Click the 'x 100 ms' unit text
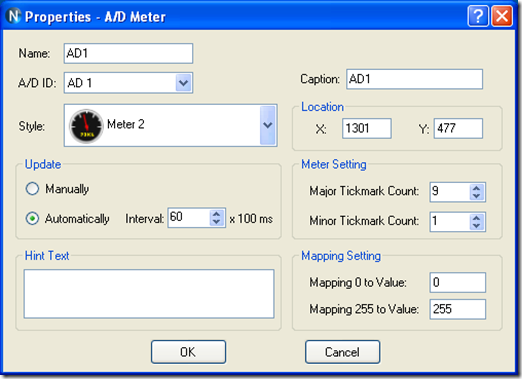522x379 pixels. pyautogui.click(x=251, y=219)
